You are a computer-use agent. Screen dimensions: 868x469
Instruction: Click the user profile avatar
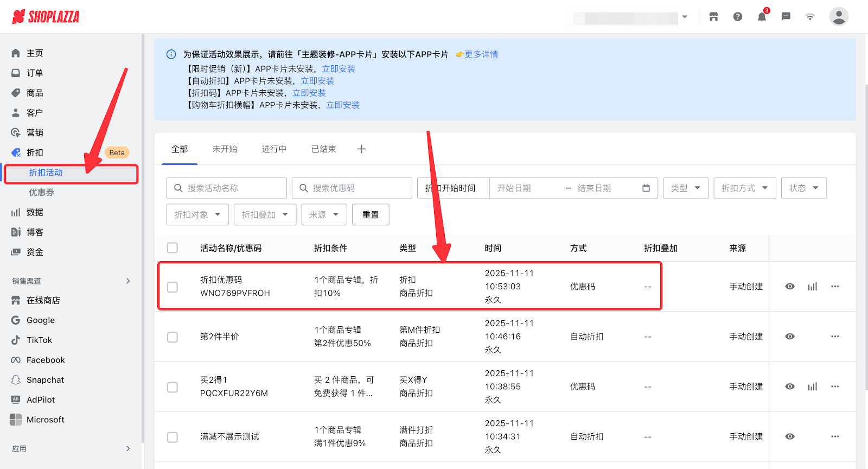point(838,17)
